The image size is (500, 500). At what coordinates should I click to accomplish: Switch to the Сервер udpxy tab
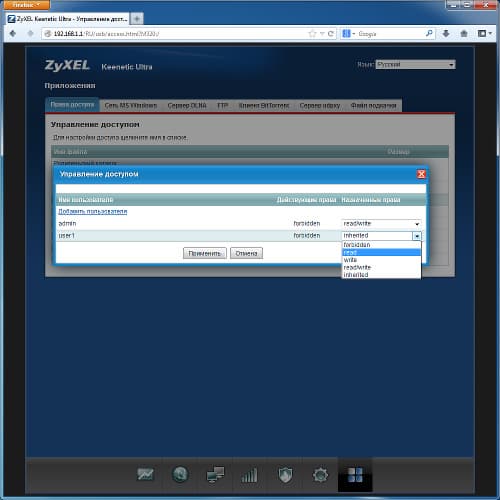320,105
